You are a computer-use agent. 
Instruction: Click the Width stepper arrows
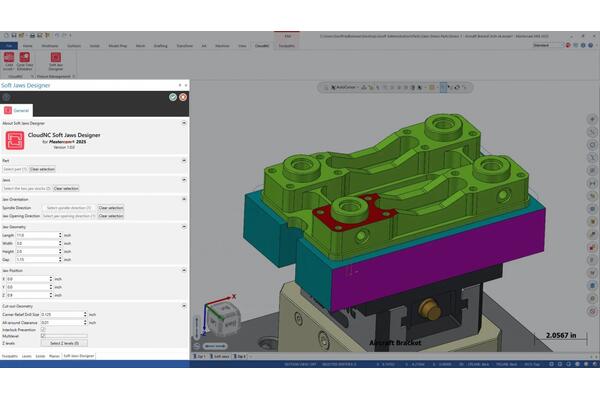click(60, 243)
